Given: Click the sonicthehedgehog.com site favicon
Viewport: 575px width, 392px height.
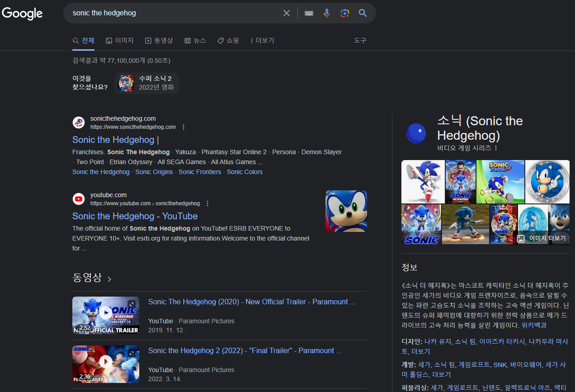Looking at the screenshot, I should coord(79,123).
